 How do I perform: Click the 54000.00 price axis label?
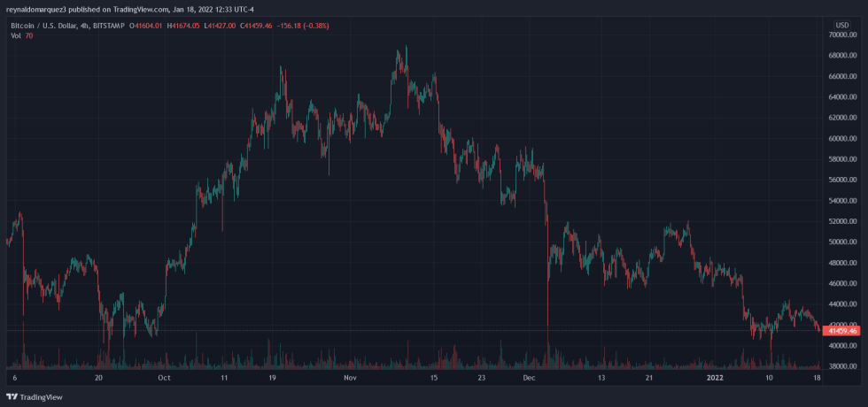click(x=841, y=201)
